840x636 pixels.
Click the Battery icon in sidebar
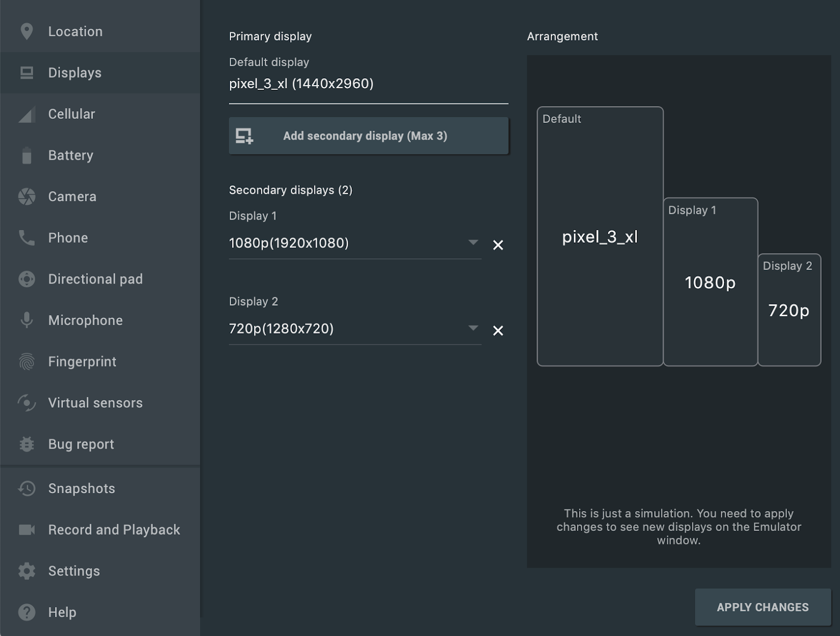click(26, 155)
